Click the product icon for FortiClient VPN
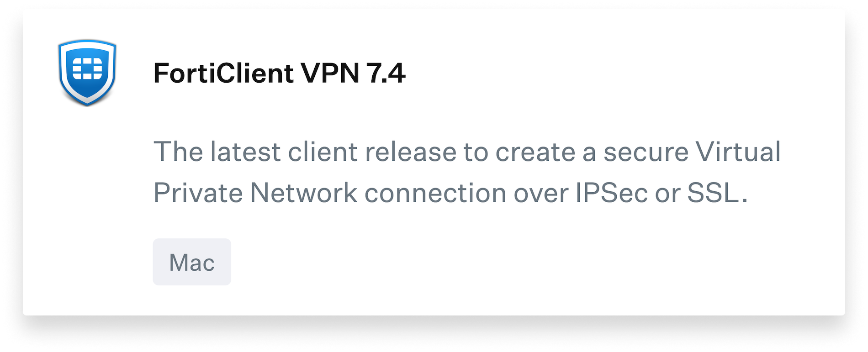This screenshot has height=352, width=868. [87, 72]
